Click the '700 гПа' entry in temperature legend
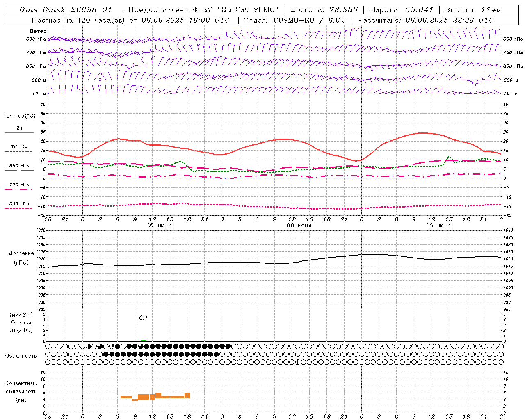This screenshot has width=525, height=420. coord(19,185)
